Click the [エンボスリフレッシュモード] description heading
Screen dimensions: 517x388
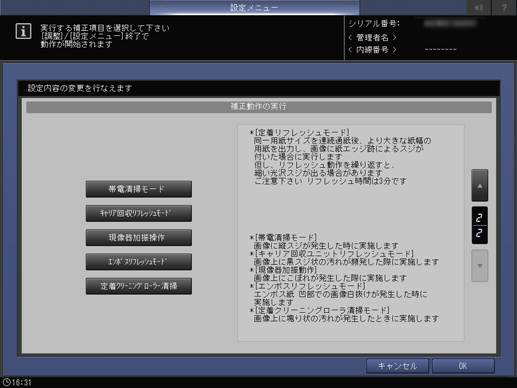pos(308,286)
